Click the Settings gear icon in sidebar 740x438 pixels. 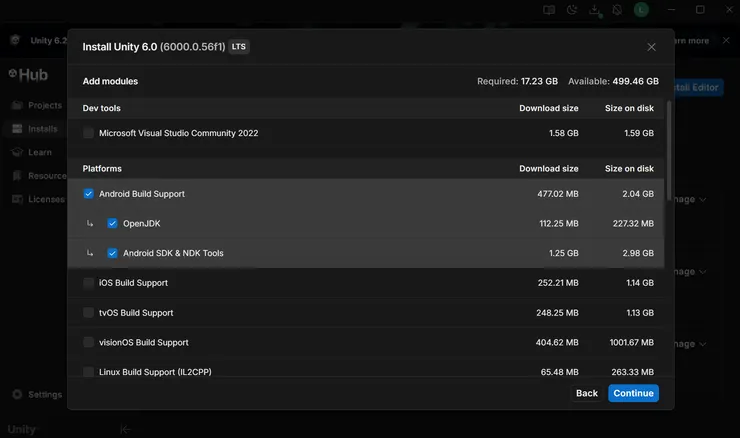[17, 394]
